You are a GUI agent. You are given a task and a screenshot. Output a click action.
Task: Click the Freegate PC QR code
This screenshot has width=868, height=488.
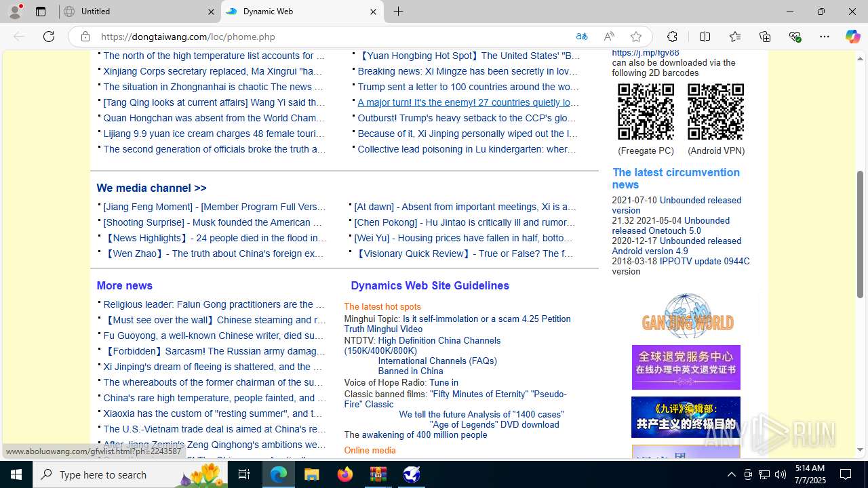coord(646,112)
